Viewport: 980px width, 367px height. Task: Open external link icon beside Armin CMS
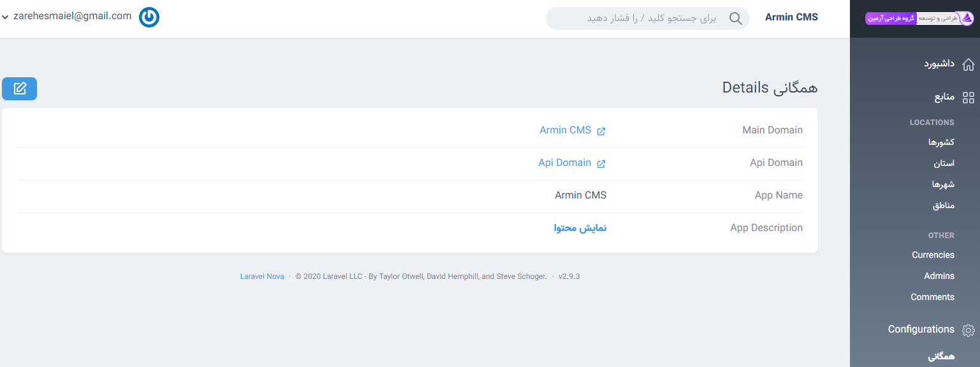(601, 131)
